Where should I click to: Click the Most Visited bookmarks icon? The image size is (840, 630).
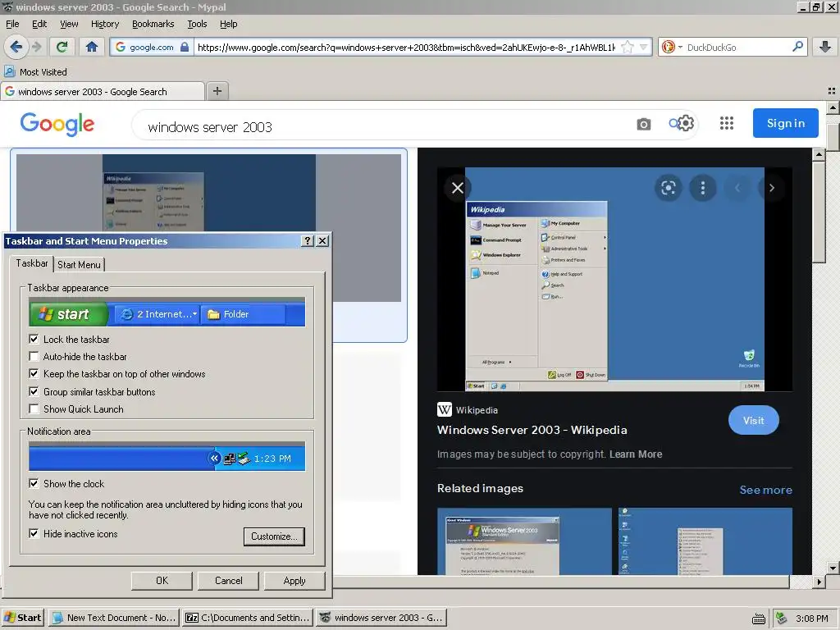pyautogui.click(x=10, y=71)
